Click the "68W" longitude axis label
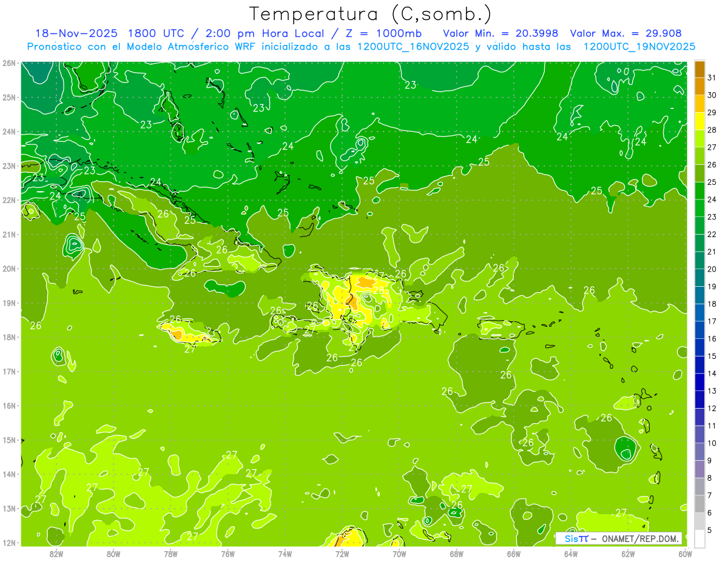The image size is (728, 562). (x=456, y=553)
